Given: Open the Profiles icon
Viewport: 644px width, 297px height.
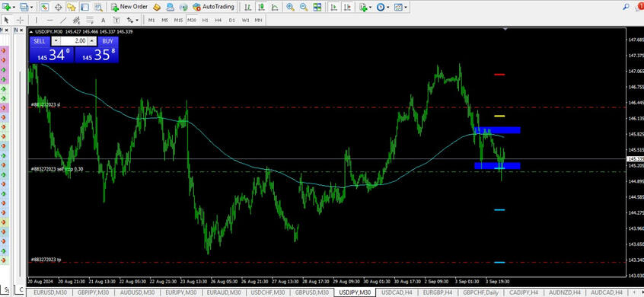Looking at the screenshot, I should point(24,7).
